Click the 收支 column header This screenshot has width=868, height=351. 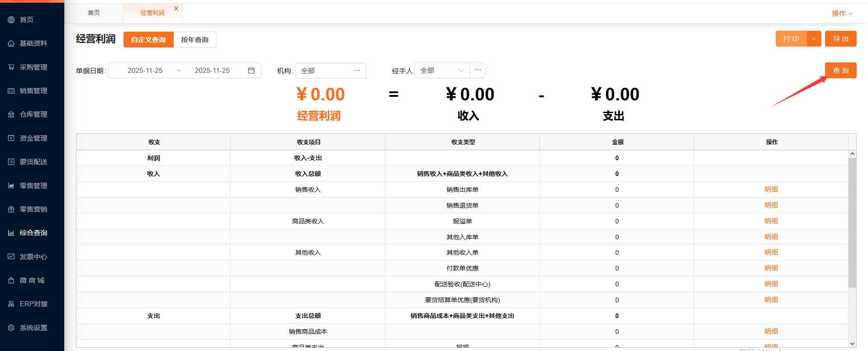[154, 142]
